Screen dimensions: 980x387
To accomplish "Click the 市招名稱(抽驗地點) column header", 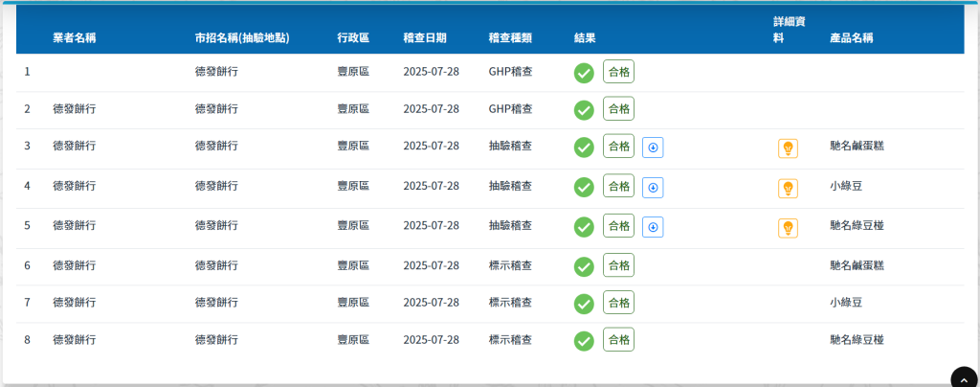I will pyautogui.click(x=242, y=38).
